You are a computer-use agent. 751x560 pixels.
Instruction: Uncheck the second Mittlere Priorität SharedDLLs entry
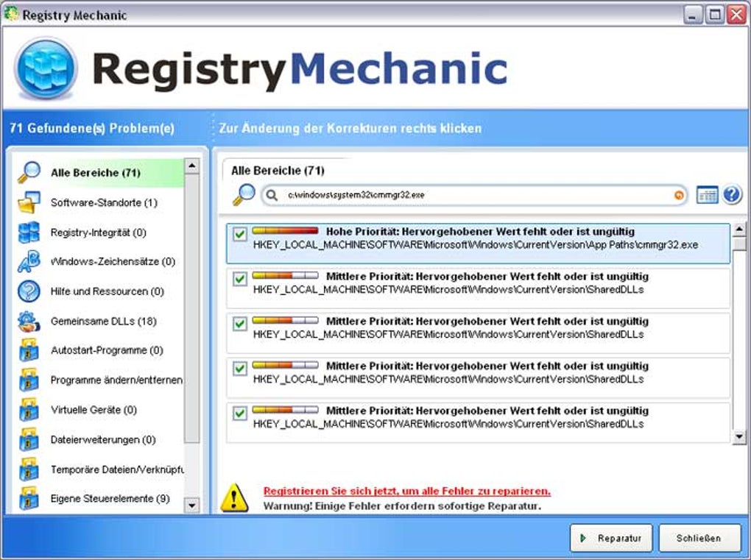240,324
